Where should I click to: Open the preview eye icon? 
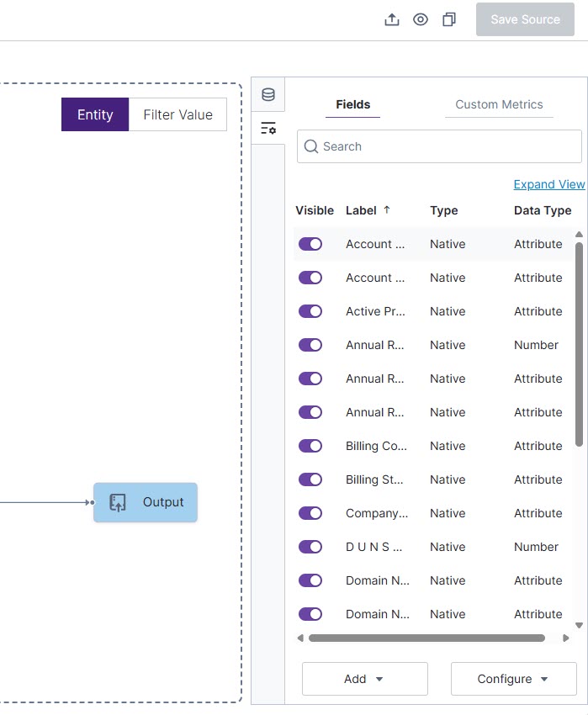(421, 19)
